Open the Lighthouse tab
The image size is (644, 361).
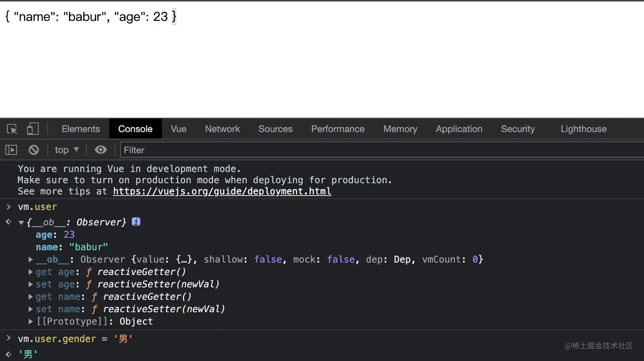(x=584, y=129)
